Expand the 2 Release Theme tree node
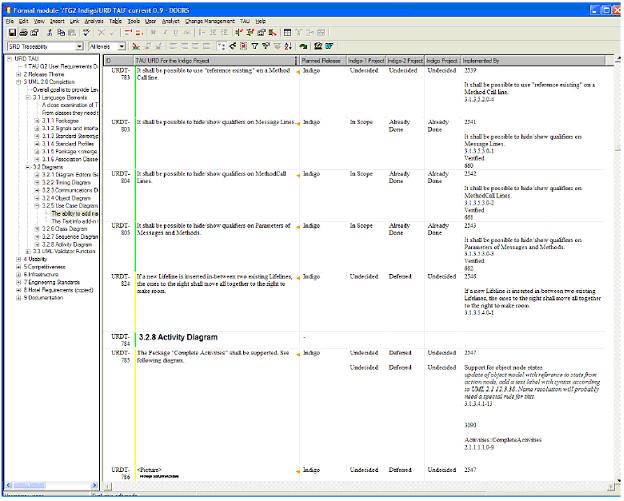 click(19, 74)
